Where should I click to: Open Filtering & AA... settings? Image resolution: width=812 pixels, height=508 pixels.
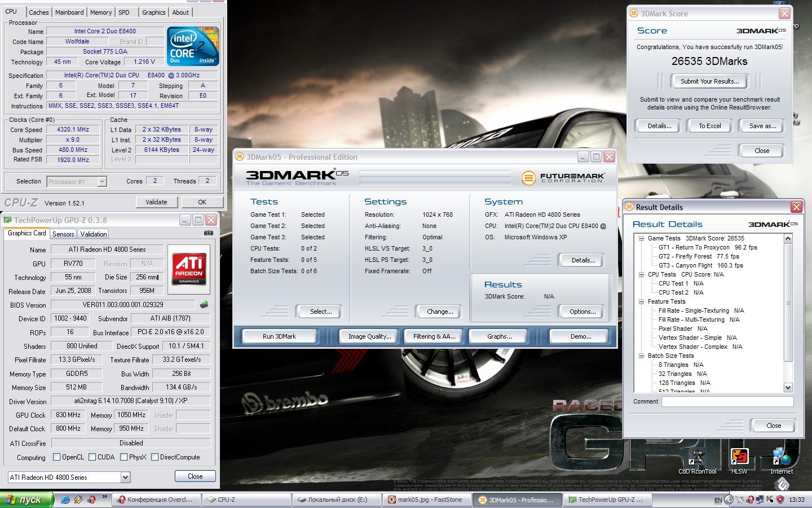tap(434, 336)
